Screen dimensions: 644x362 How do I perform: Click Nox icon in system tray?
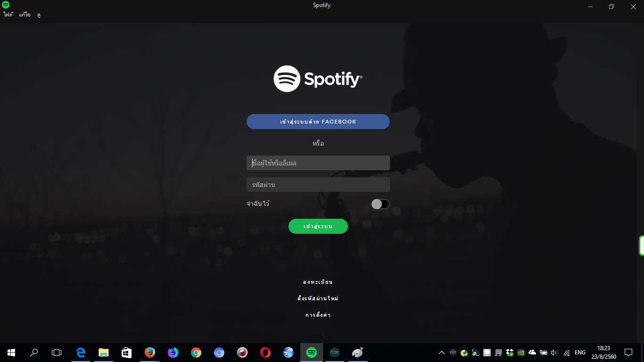(453, 352)
